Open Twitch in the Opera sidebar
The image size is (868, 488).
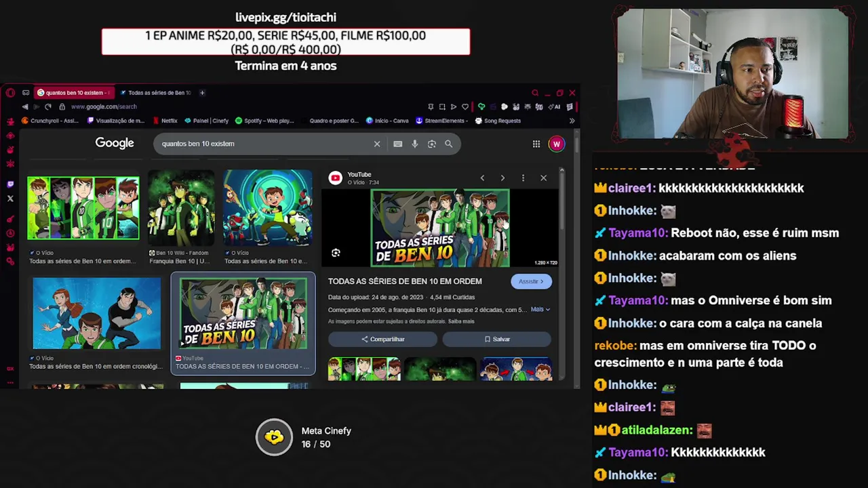(x=10, y=184)
